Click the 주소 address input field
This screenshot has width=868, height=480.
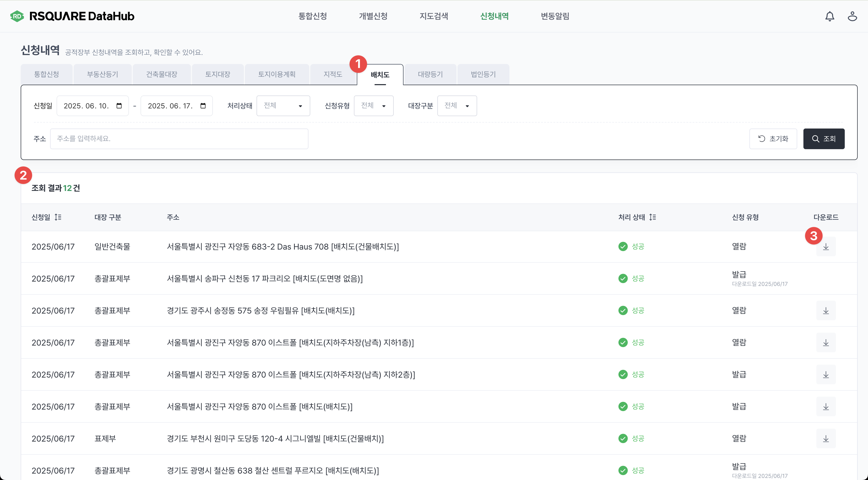(x=179, y=139)
